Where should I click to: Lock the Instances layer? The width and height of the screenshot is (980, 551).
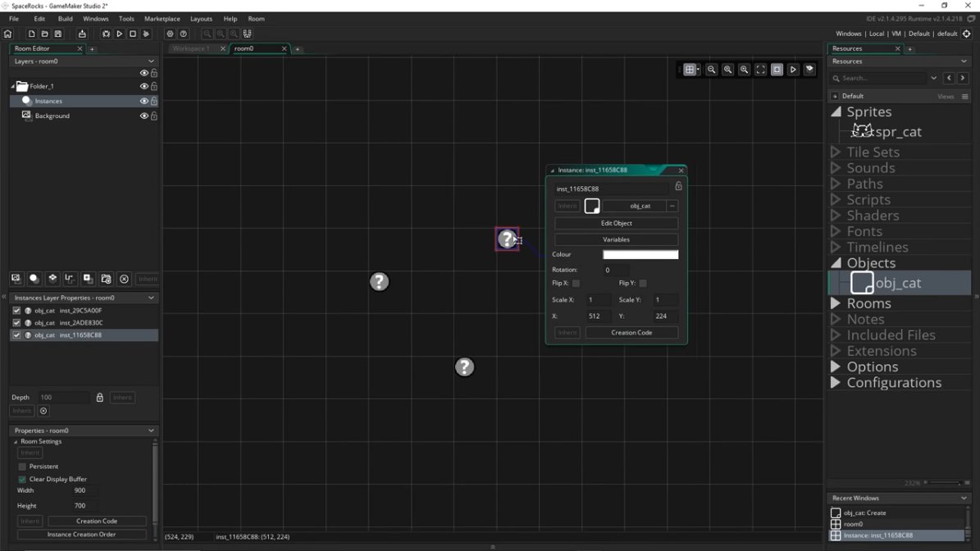tap(153, 101)
